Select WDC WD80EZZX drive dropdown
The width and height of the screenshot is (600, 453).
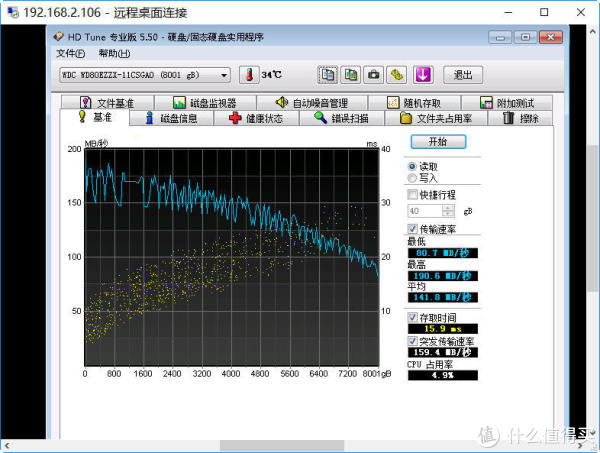pyautogui.click(x=145, y=75)
